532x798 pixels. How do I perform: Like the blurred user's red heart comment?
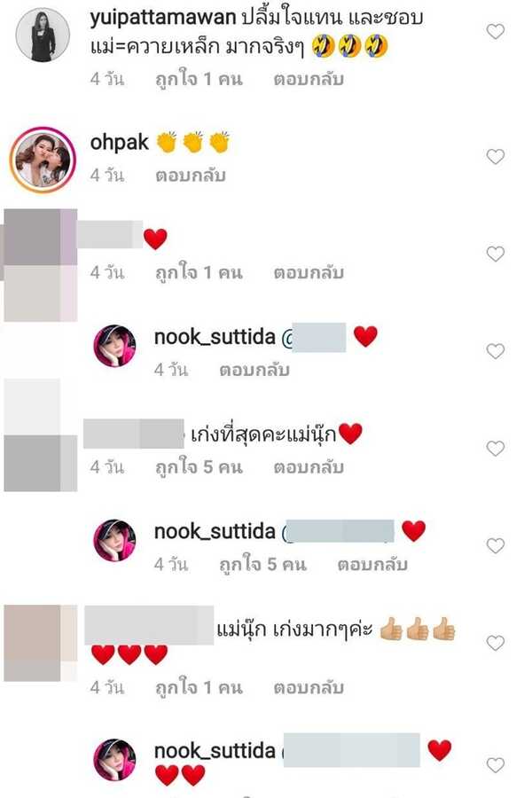496,254
